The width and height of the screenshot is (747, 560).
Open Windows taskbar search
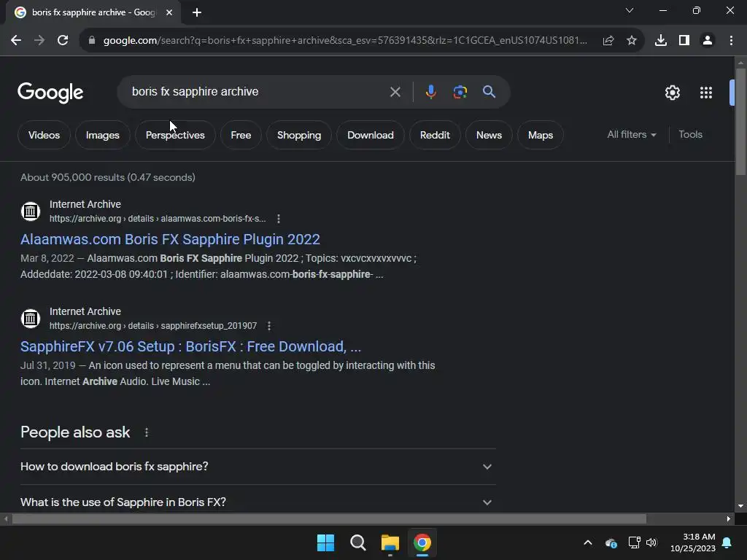357,542
